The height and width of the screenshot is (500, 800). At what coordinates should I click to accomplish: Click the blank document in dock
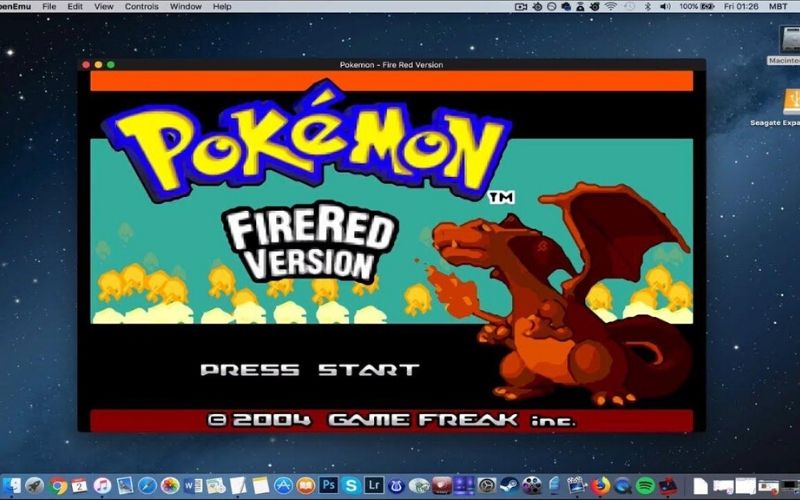pyautogui.click(x=701, y=486)
